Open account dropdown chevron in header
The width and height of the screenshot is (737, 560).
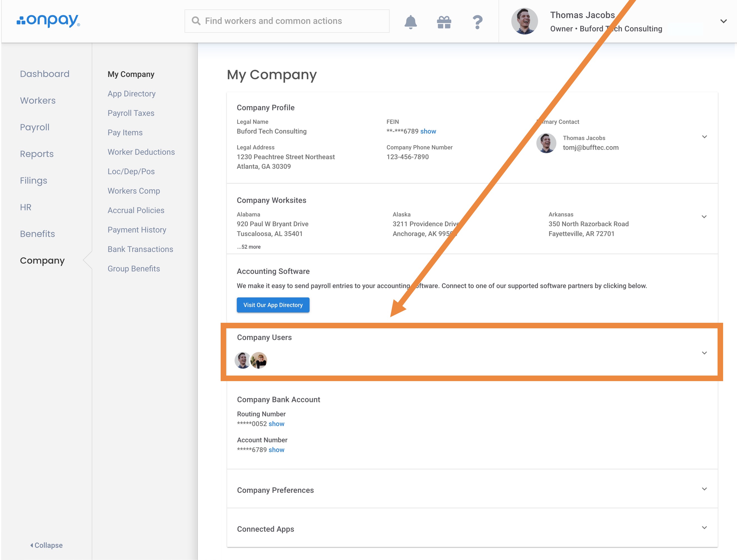[x=723, y=21]
